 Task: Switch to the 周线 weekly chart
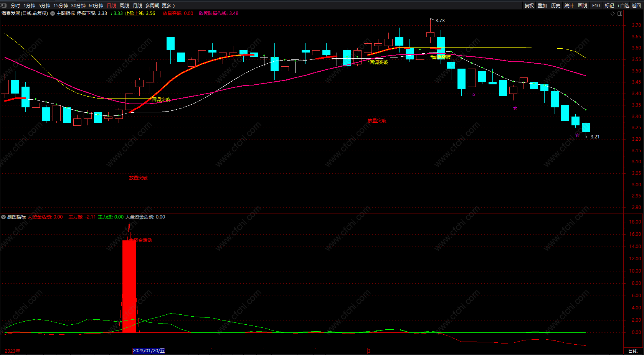click(124, 6)
